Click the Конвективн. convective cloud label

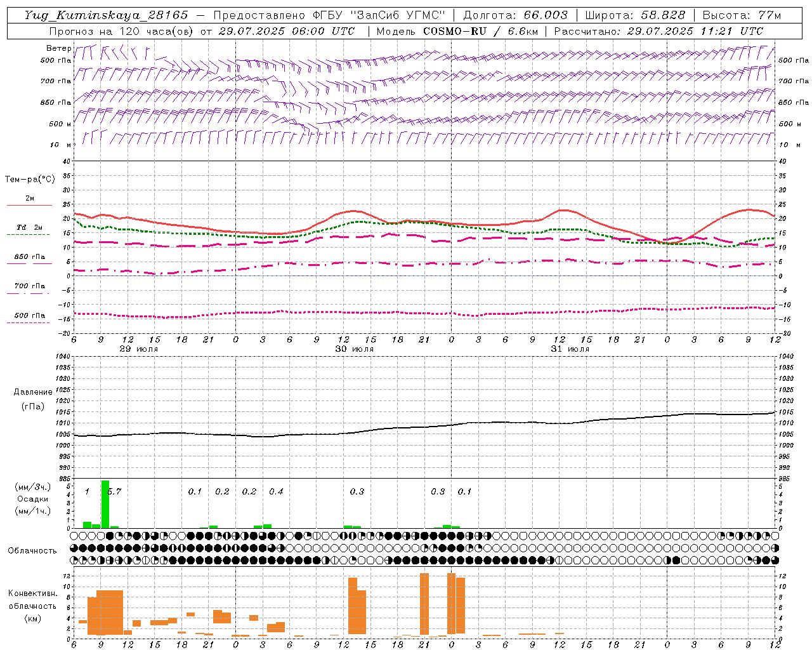coord(32,594)
